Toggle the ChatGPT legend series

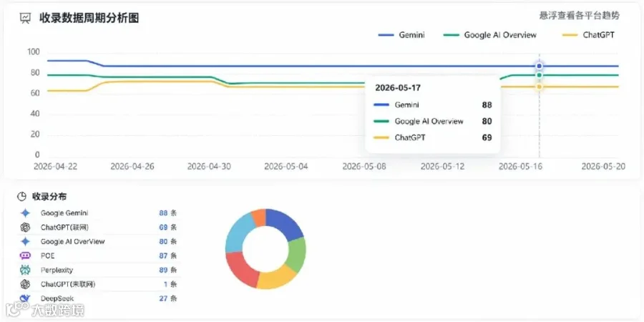587,35
